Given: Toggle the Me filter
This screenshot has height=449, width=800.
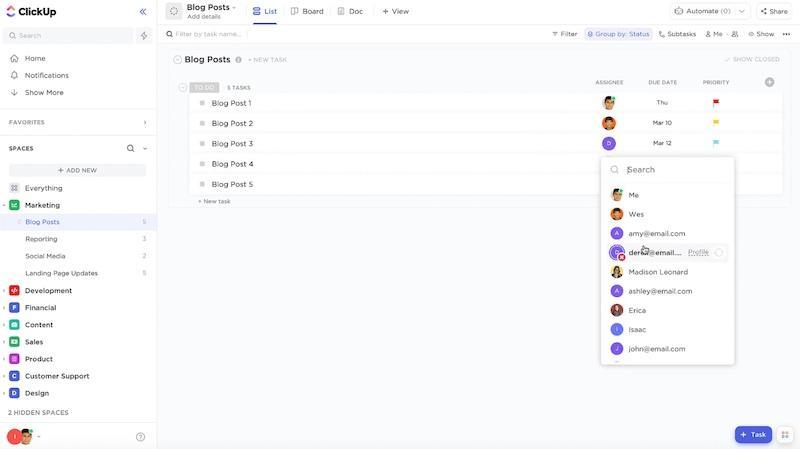Looking at the screenshot, I should (x=714, y=34).
